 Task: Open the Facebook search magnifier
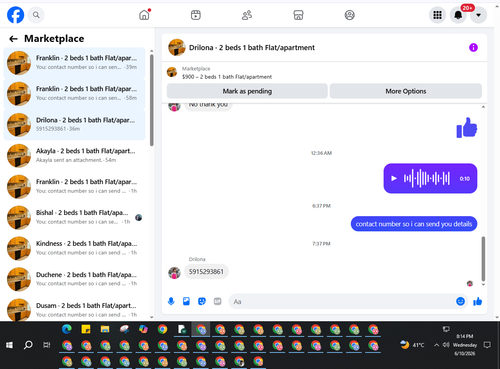(x=36, y=15)
